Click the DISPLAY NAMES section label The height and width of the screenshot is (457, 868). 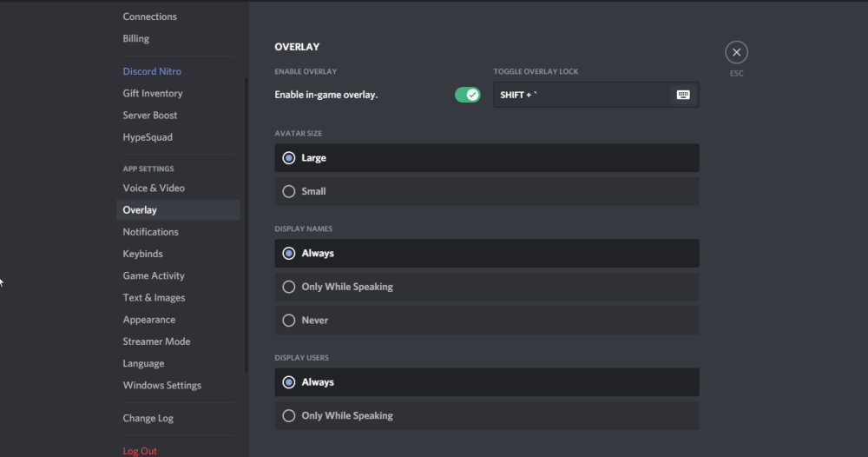tap(303, 228)
